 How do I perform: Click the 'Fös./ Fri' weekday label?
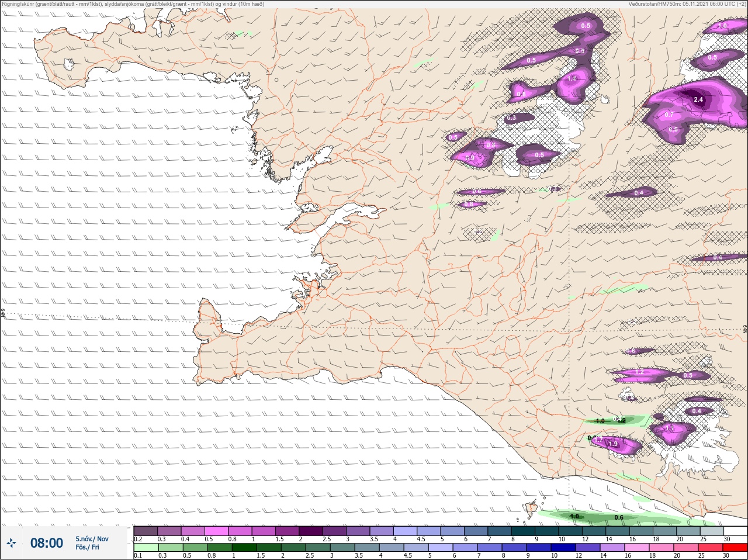click(x=87, y=547)
